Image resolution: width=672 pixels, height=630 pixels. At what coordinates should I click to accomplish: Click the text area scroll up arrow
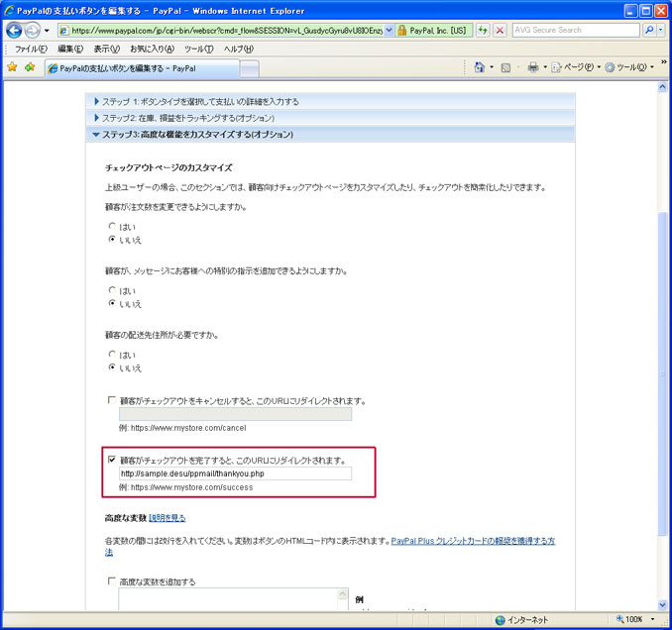tap(343, 594)
